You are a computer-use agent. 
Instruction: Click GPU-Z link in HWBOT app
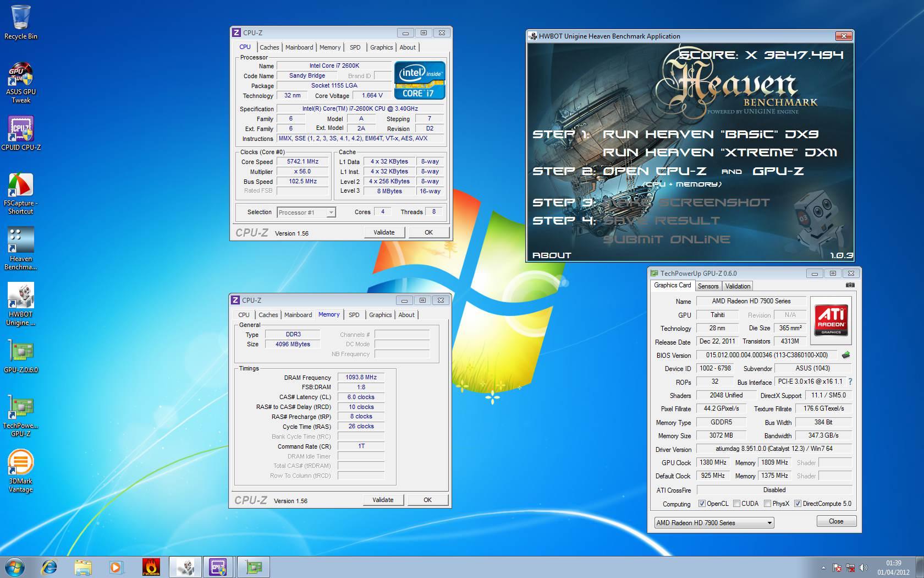778,171
